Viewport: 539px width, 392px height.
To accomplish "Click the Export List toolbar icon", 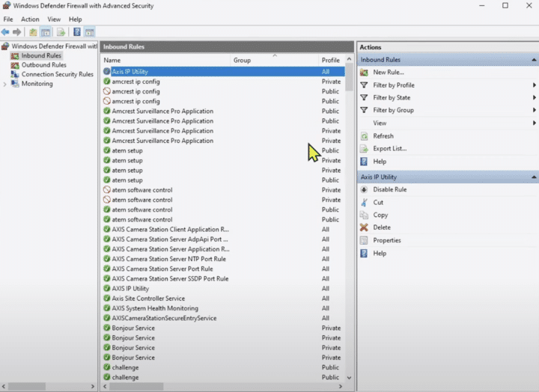I will click(61, 32).
